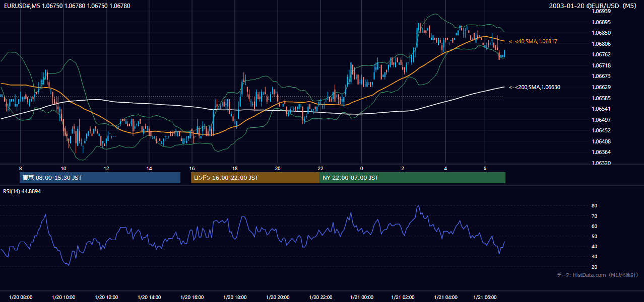
Task: Click the 1/21 02:00 time label
Action: pos(403,297)
